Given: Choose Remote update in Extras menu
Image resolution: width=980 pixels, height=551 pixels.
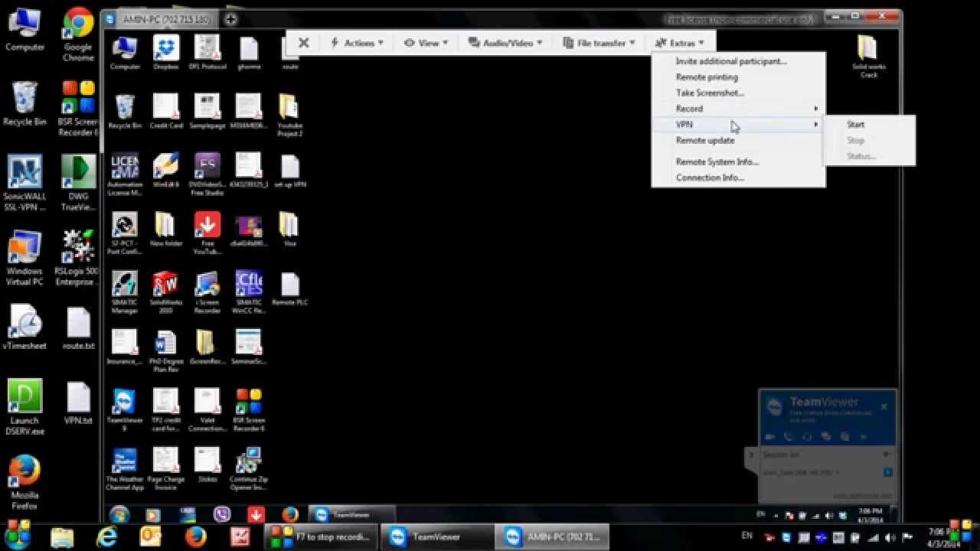Looking at the screenshot, I should tap(705, 140).
